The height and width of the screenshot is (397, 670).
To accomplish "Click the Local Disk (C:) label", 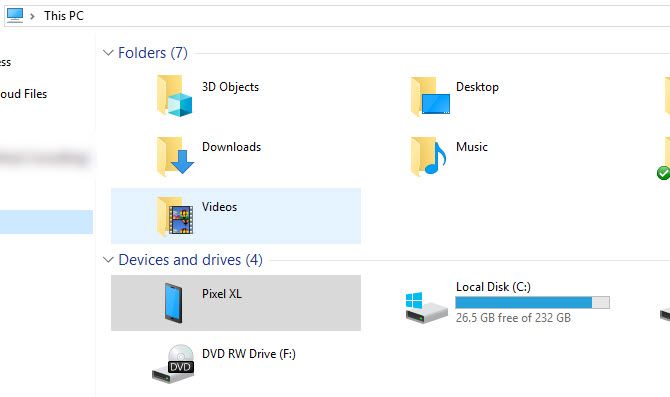I will [493, 287].
